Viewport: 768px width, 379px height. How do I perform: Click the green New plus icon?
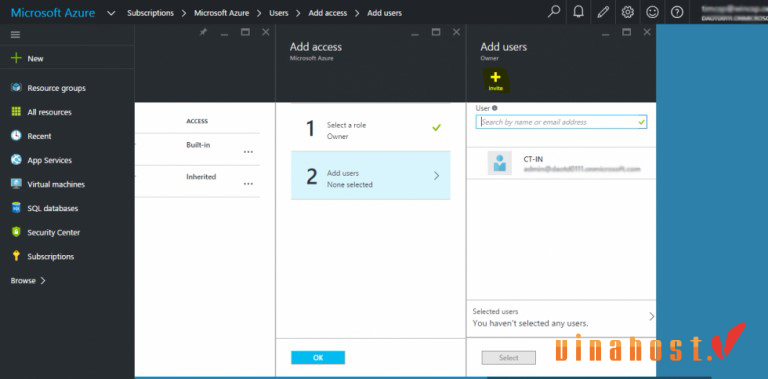[16, 58]
